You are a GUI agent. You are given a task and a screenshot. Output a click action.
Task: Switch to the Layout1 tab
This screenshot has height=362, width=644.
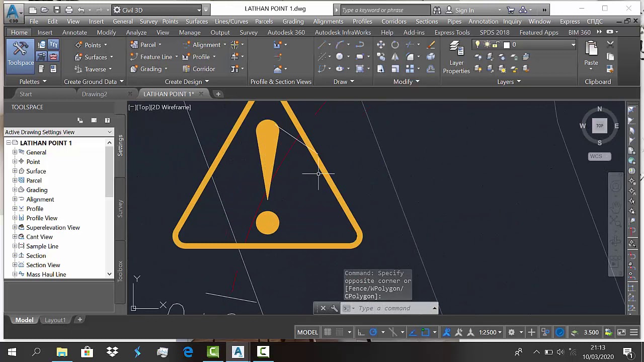(55, 320)
